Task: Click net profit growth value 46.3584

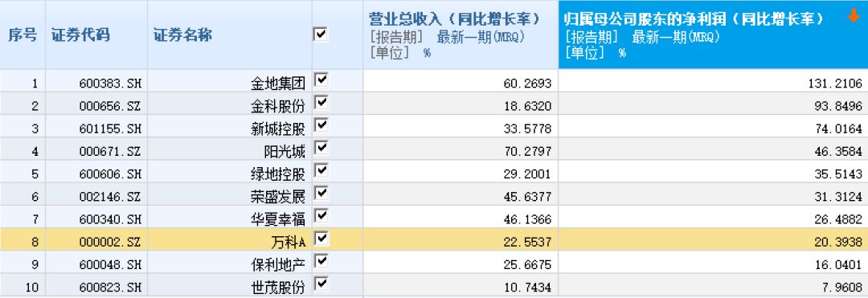Action: [838, 153]
